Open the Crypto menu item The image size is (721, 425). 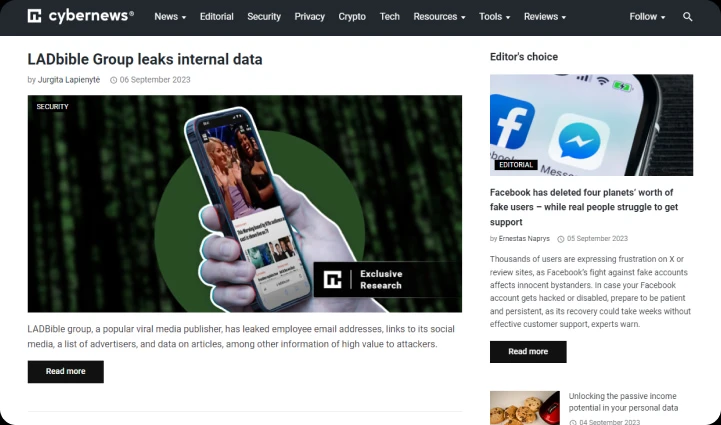352,17
